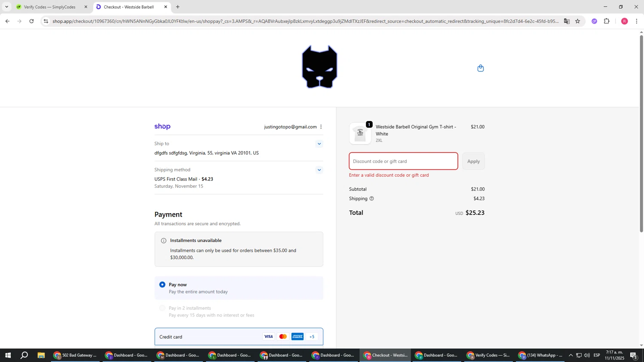Click the shipping info question icon
This screenshot has height=362, width=644.
[x=372, y=199]
